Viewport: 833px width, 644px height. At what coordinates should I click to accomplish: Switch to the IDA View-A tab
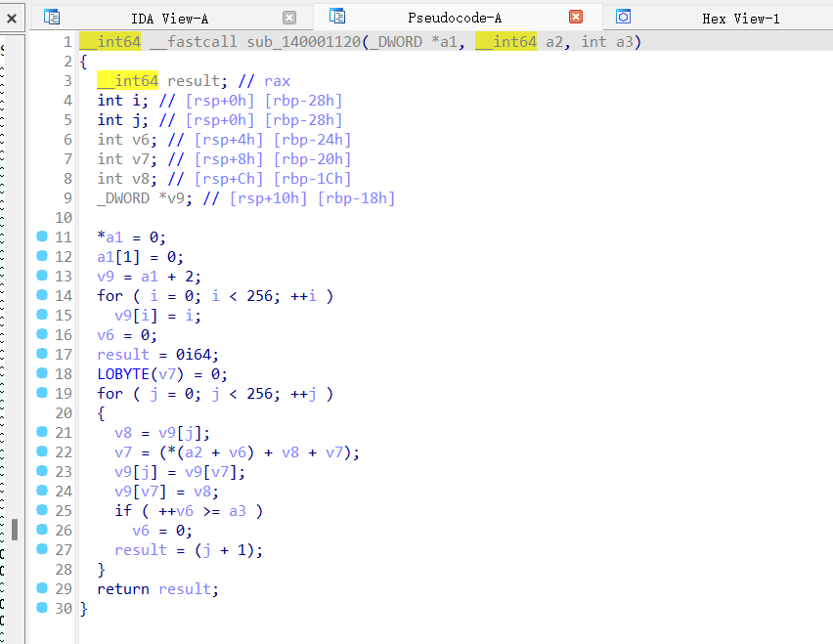170,19
